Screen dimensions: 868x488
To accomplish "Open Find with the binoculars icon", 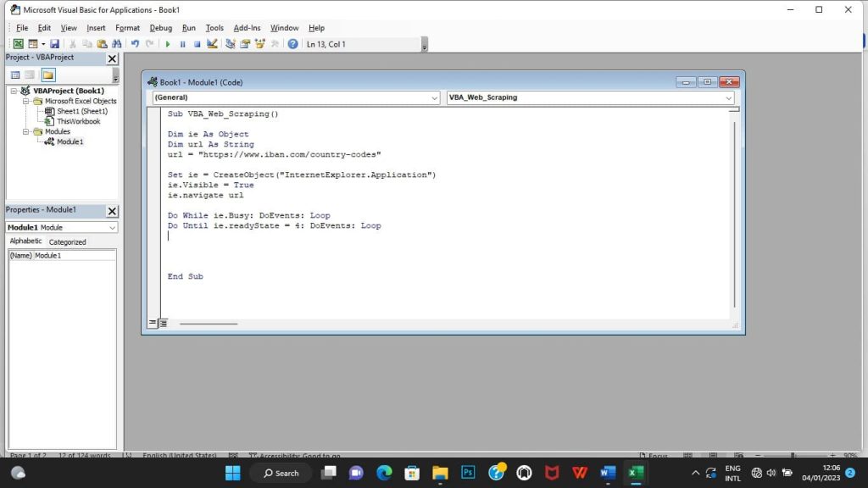I will (x=117, y=44).
